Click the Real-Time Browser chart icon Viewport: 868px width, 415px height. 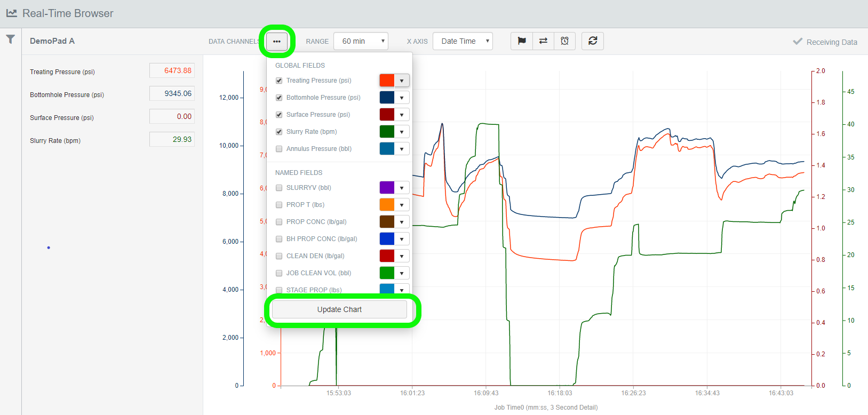pyautogui.click(x=11, y=13)
